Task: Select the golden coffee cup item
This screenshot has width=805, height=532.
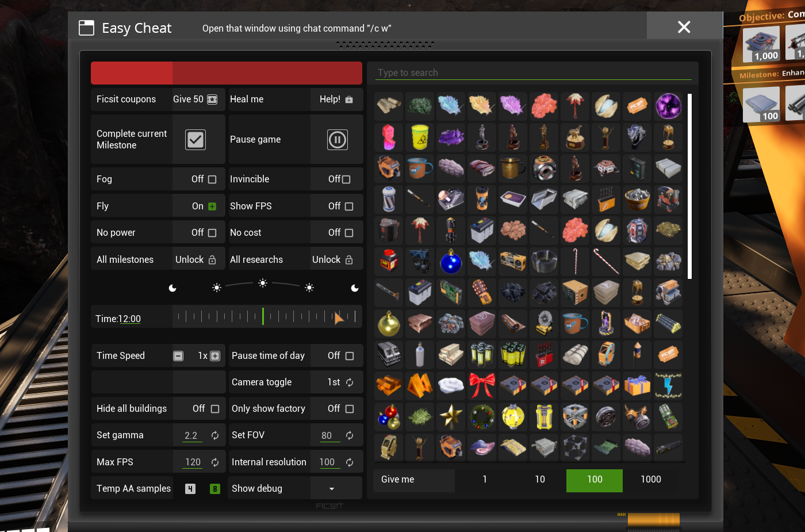Action: 513,168
